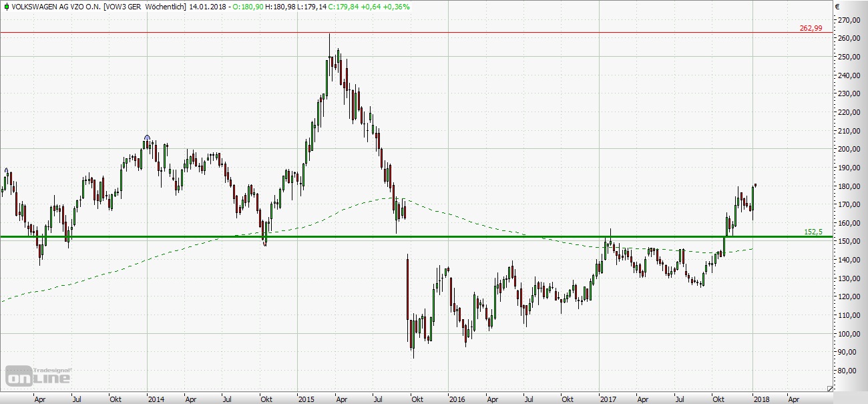Click the VOLKSWAGEN AG VZO O.N. instrument title
The height and width of the screenshot is (404, 868).
[x=57, y=7]
